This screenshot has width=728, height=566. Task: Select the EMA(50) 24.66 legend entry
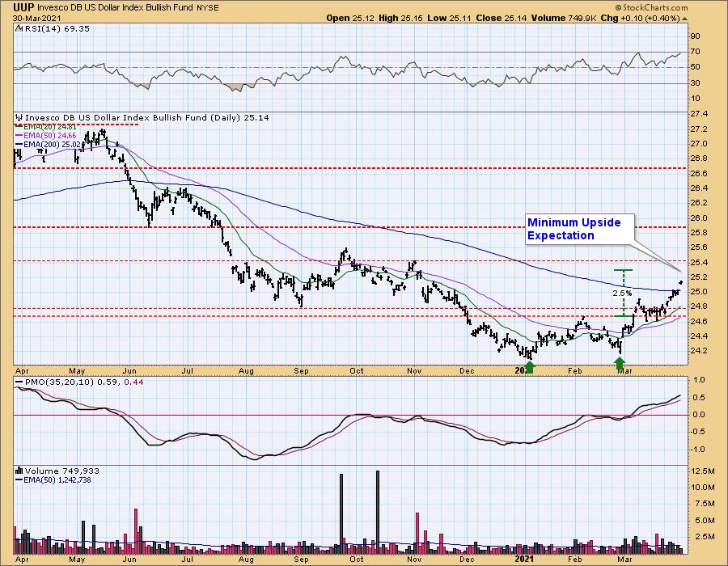(x=46, y=136)
